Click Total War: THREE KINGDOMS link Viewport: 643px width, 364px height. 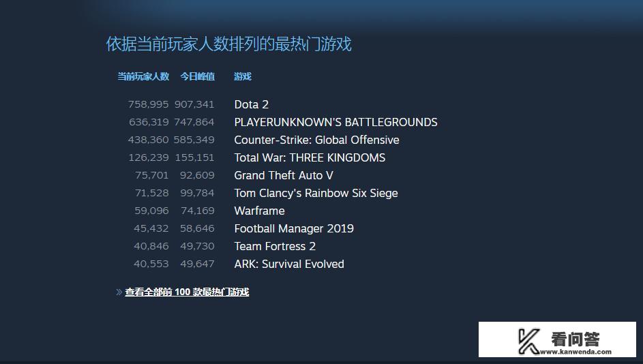tap(310, 157)
